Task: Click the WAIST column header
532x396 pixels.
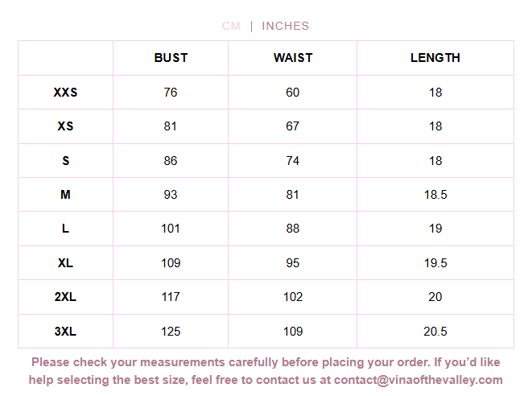Action: (x=293, y=58)
